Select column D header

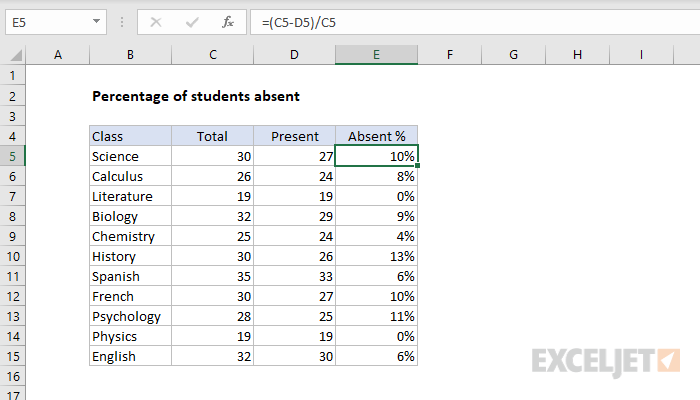(294, 55)
